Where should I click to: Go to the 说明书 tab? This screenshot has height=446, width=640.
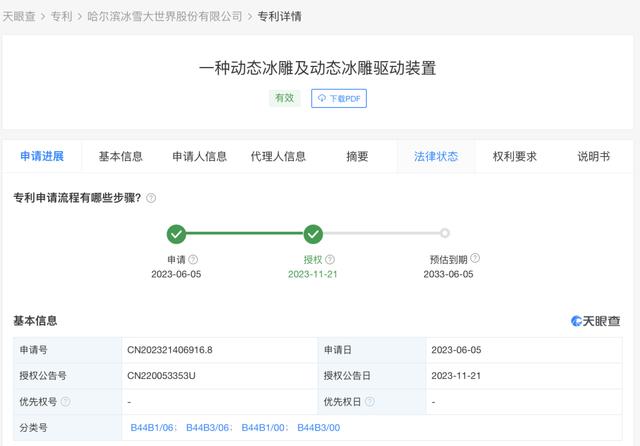pos(593,156)
